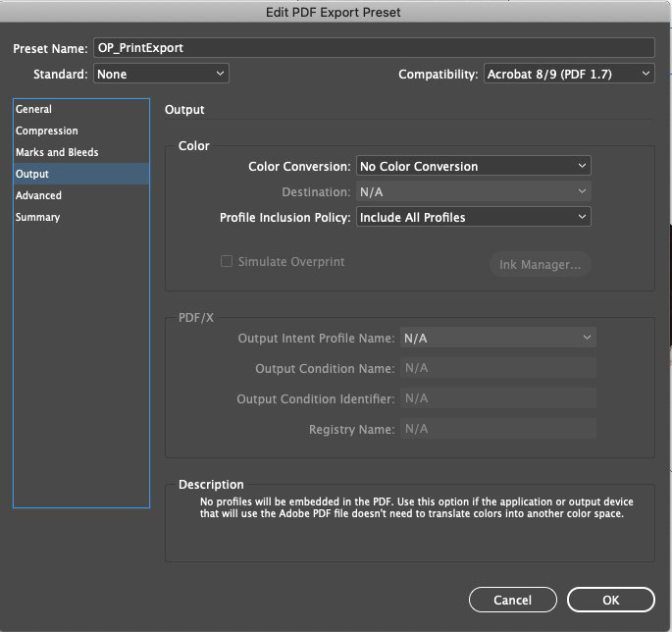This screenshot has height=632, width=672.
Task: Open the Compatibility dropdown
Action: click(569, 74)
